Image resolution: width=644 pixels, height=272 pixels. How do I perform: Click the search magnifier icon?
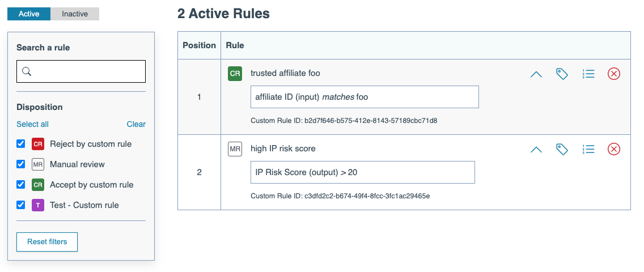(27, 71)
